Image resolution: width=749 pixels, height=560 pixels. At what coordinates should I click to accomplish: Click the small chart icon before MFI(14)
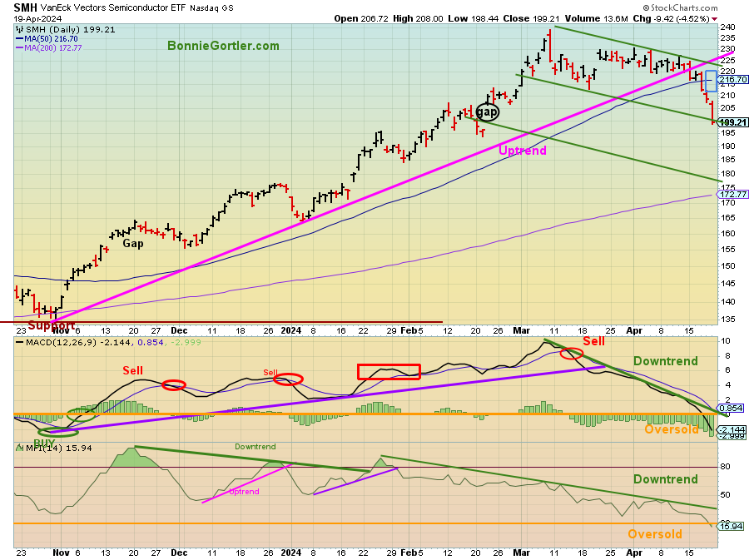tap(20, 448)
